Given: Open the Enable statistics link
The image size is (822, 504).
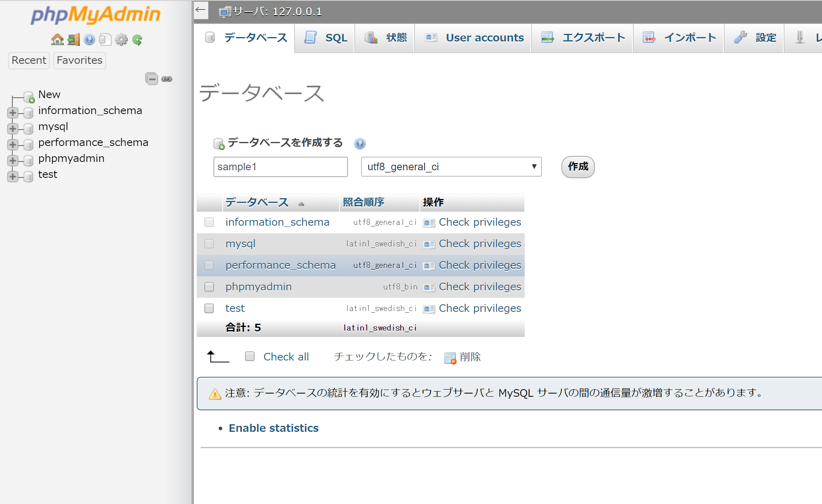Looking at the screenshot, I should (273, 427).
